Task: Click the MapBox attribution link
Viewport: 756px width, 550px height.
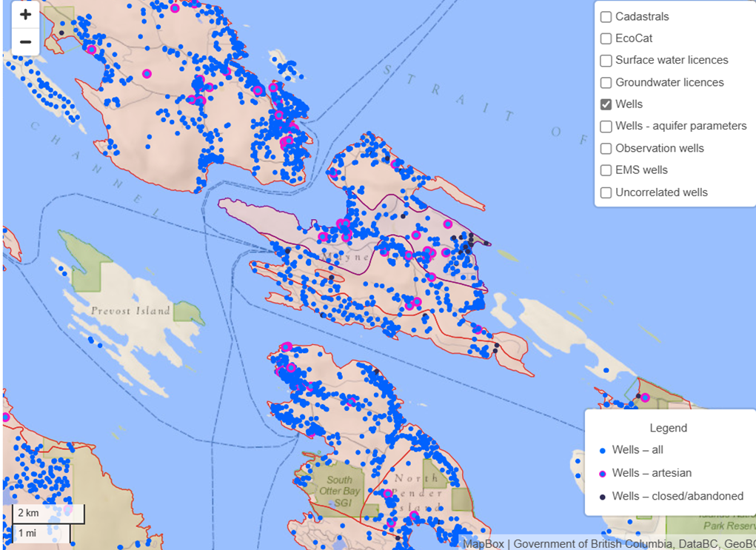Action: tap(483, 544)
